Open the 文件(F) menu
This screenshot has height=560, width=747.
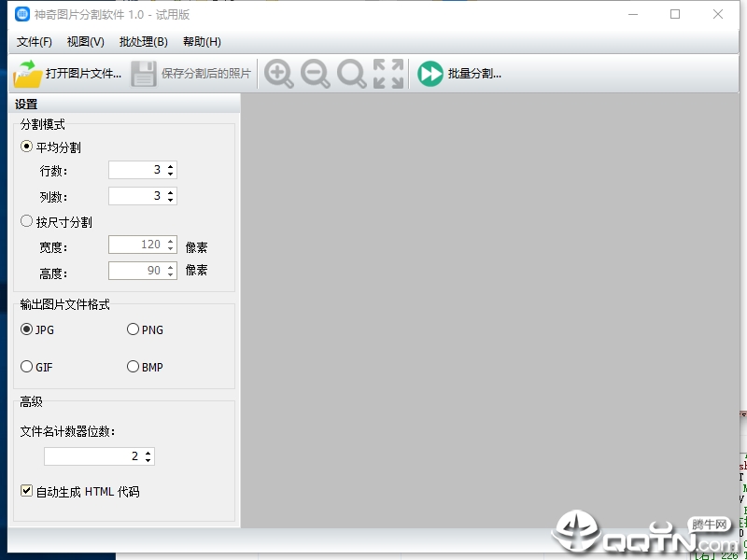tap(35, 42)
